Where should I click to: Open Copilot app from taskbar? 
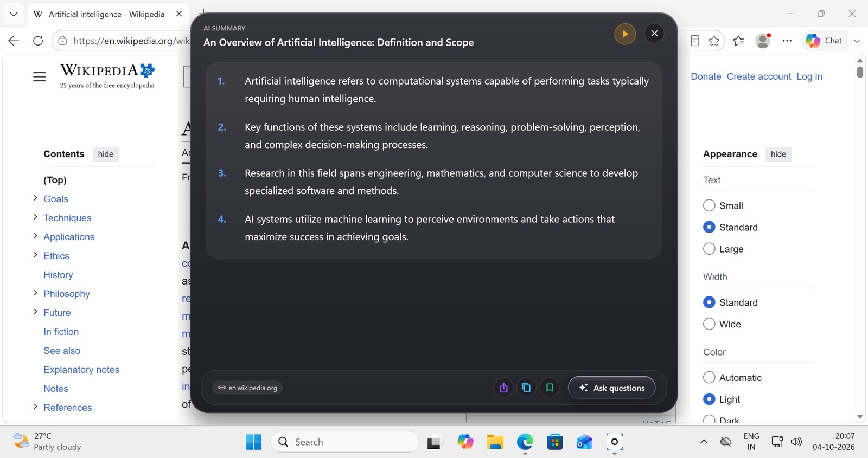point(465,442)
